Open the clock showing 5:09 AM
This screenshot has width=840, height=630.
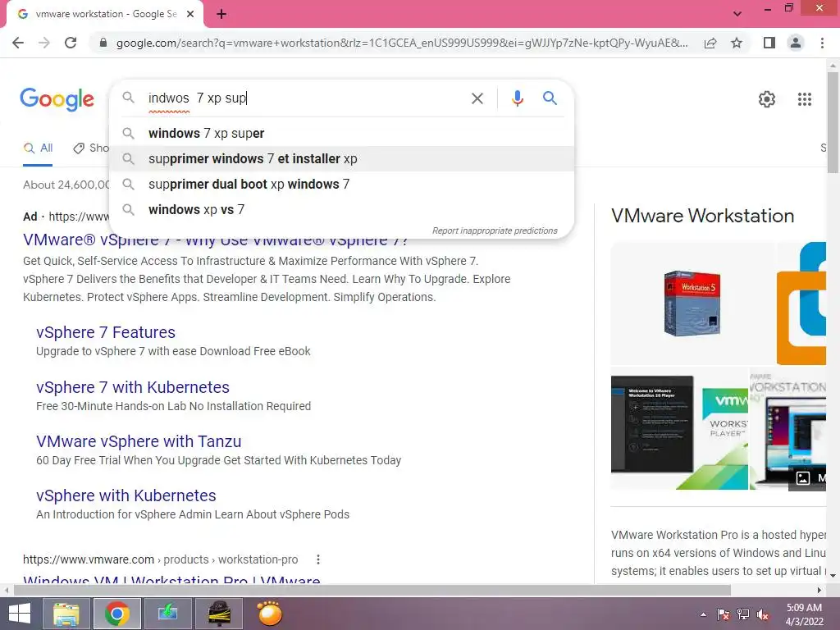pos(804,614)
